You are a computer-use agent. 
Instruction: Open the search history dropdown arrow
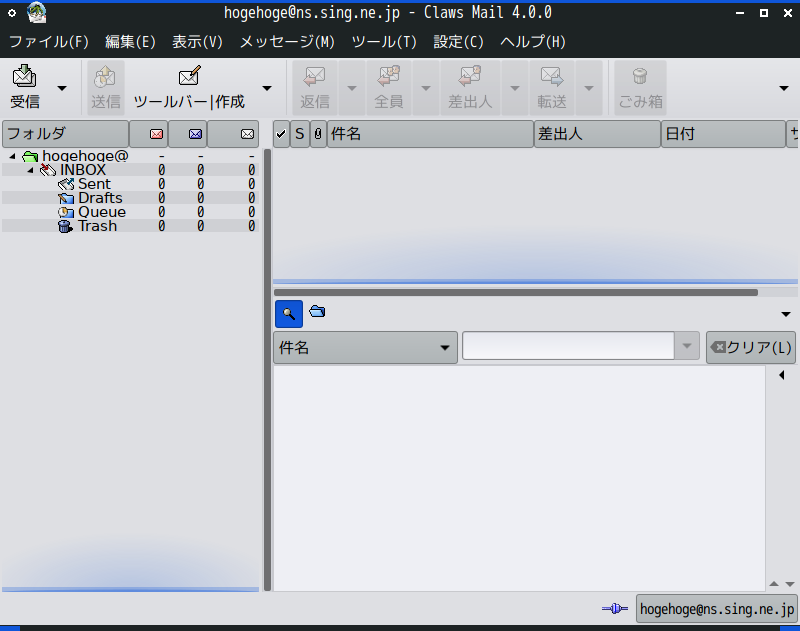[687, 346]
